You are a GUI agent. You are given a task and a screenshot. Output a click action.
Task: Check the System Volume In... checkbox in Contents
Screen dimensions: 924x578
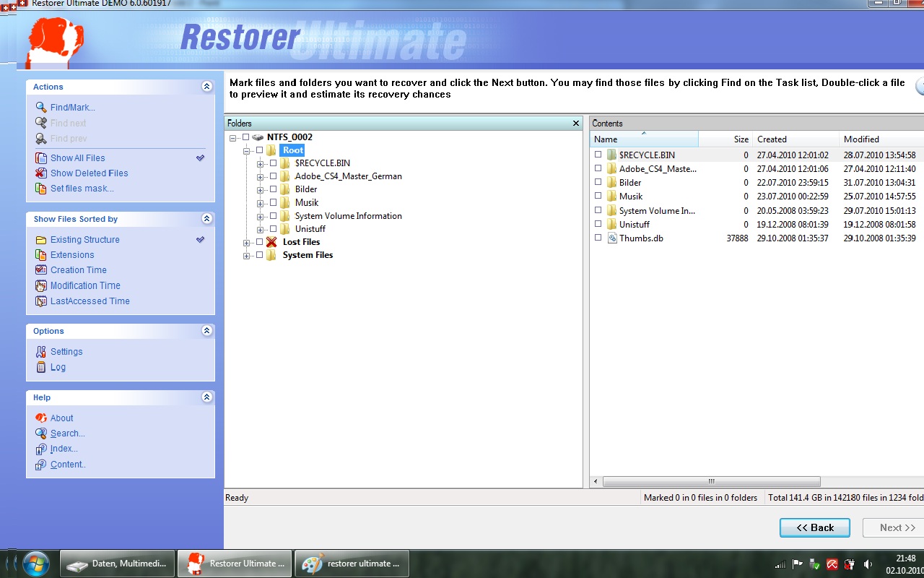[598, 210]
